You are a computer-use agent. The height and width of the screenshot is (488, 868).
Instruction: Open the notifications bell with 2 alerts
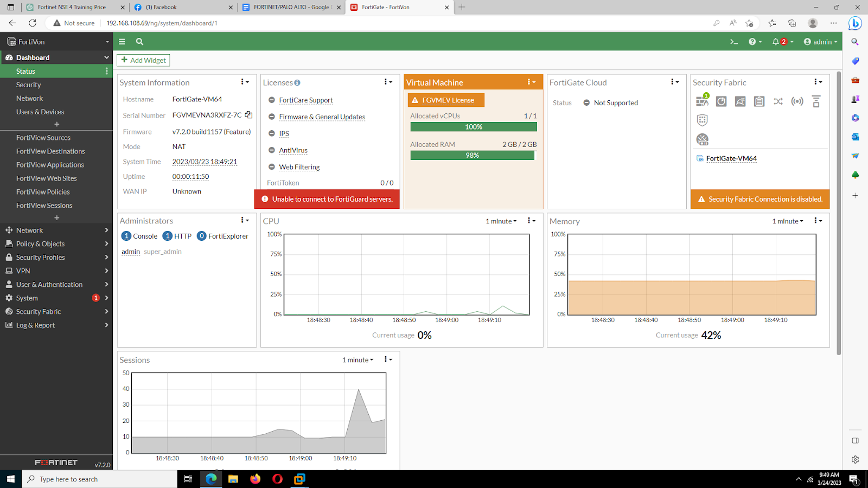pyautogui.click(x=783, y=42)
